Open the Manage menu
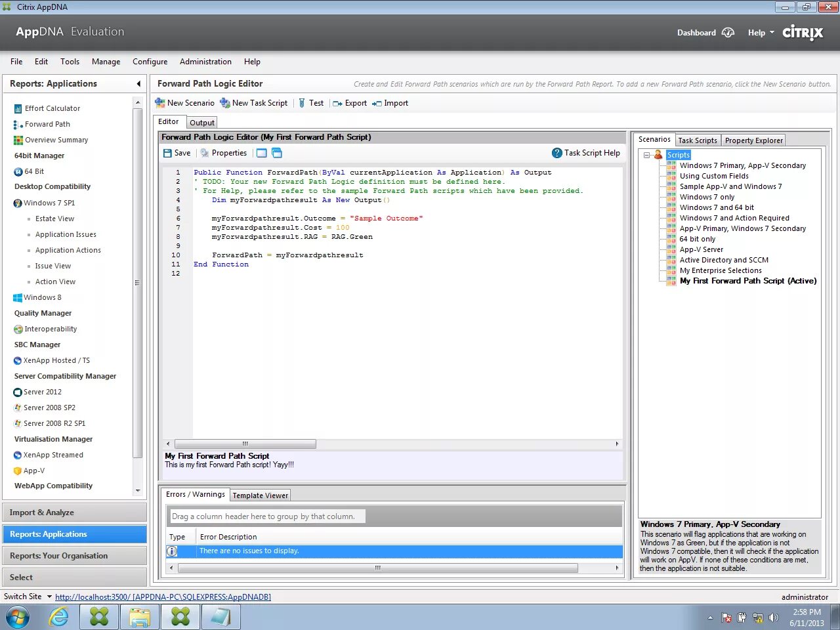The image size is (840, 630). tap(106, 62)
